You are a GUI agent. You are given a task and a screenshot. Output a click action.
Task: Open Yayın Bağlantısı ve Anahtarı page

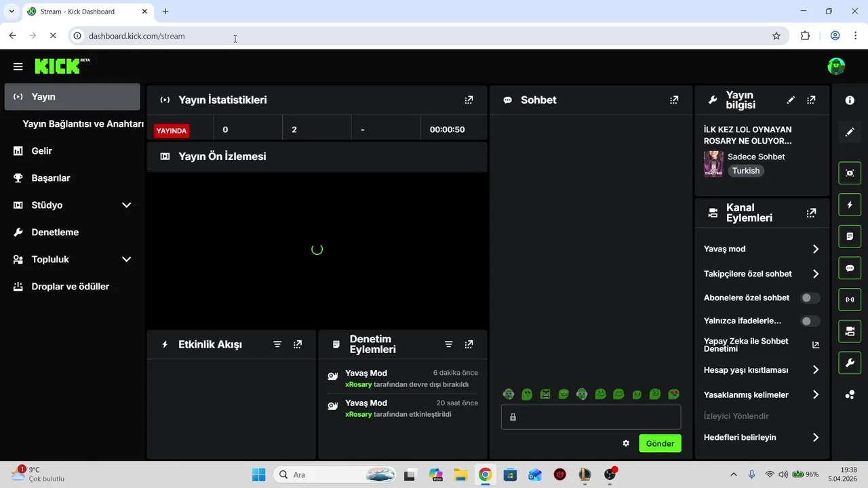pos(83,124)
